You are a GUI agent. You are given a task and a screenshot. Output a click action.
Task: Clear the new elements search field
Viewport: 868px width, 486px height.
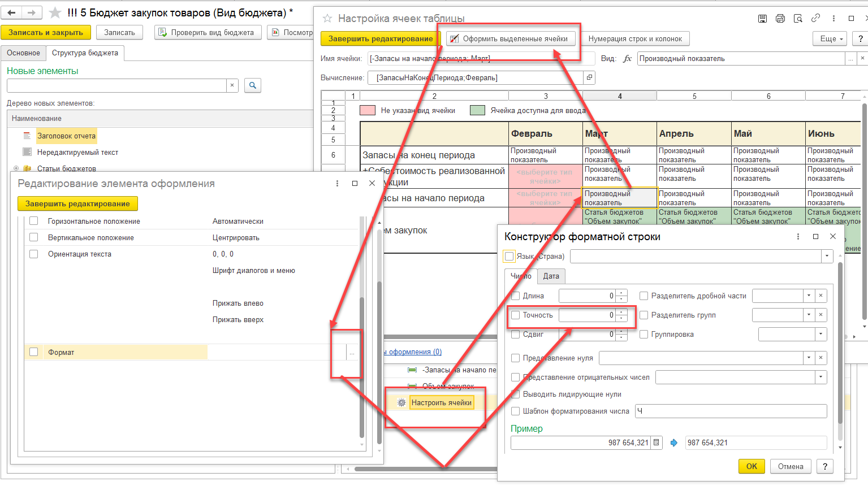pos(232,85)
